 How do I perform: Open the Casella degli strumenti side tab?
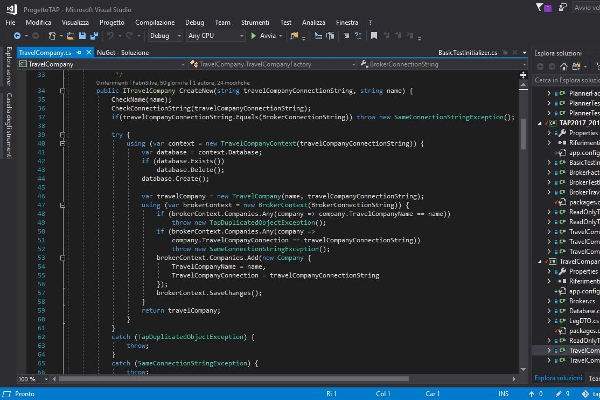coord(8,126)
